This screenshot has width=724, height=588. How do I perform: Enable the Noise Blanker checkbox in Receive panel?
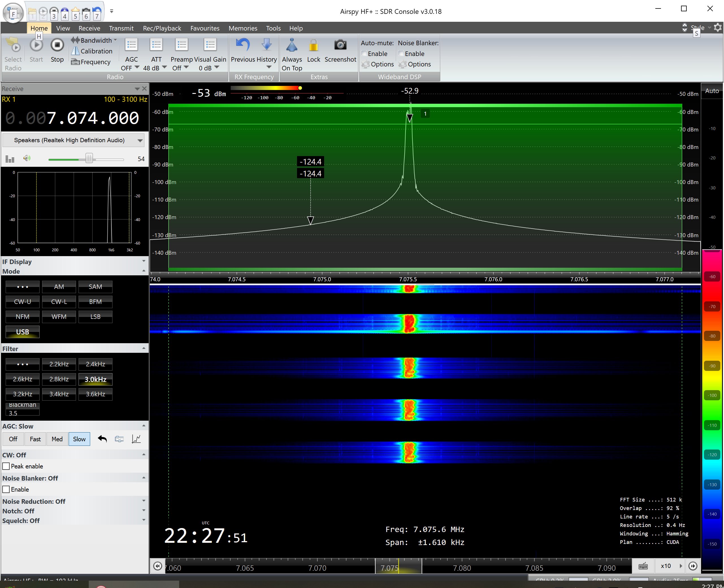point(6,489)
